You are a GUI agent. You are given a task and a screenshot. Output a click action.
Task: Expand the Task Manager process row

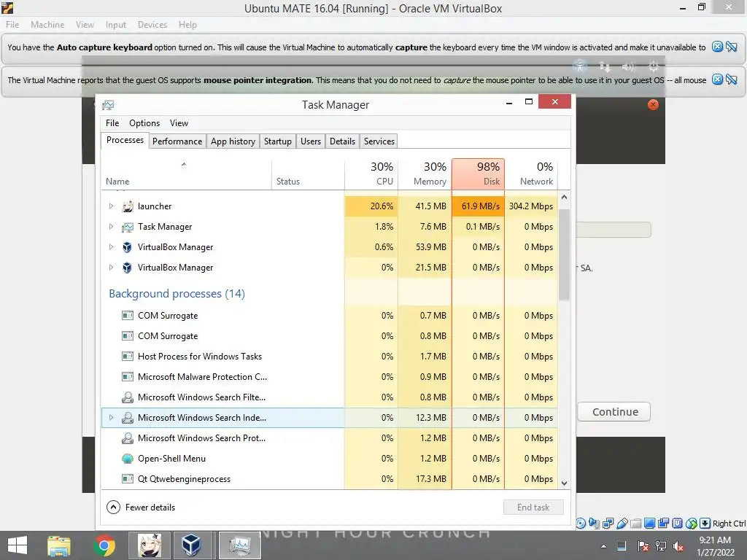(111, 227)
